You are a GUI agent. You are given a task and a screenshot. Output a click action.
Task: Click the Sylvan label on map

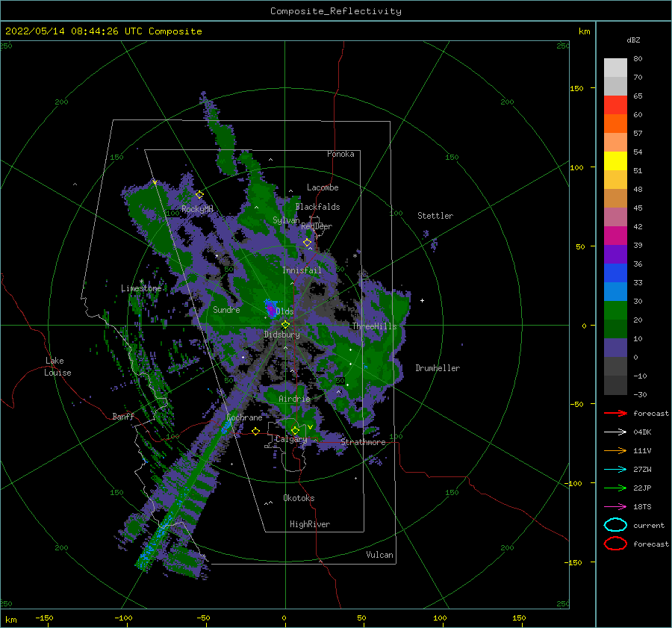coord(286,220)
